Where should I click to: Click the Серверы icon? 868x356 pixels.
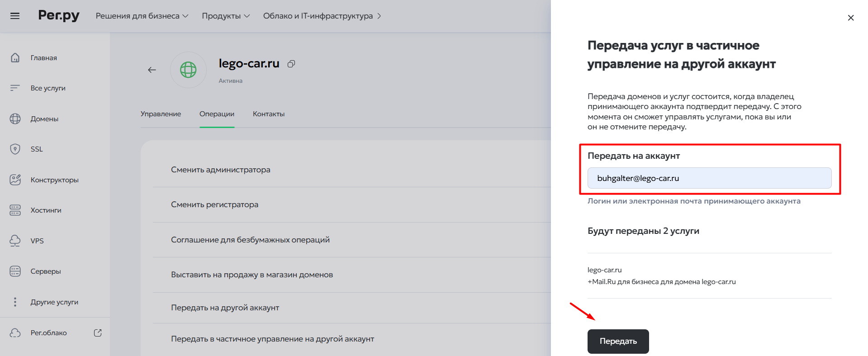point(15,271)
